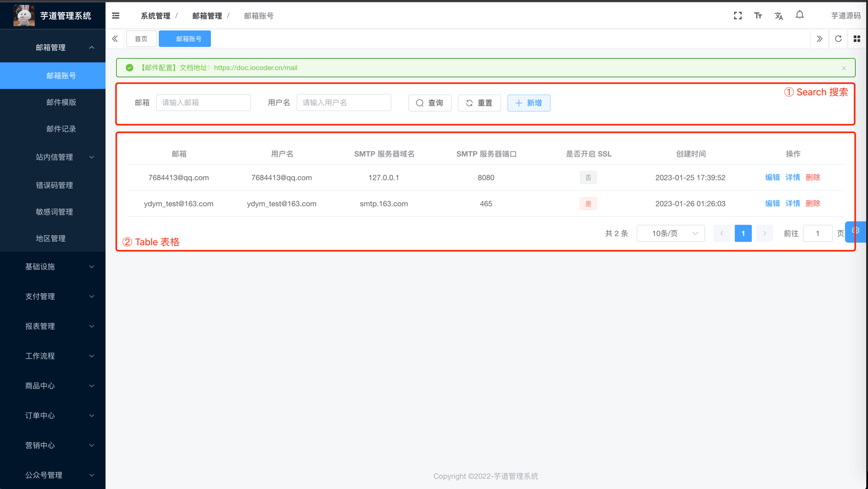The height and width of the screenshot is (489, 868).
Task: Click the 新增 button to add account
Action: (x=529, y=103)
